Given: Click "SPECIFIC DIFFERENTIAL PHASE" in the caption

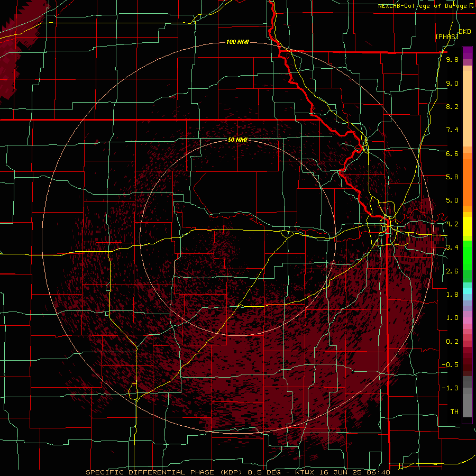Looking at the screenshot, I should (150, 472).
